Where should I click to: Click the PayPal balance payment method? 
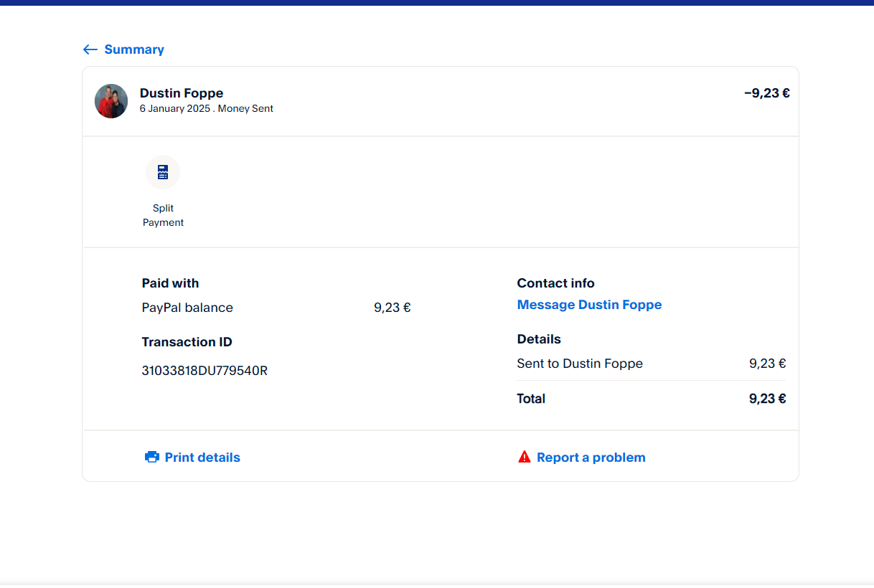click(x=187, y=308)
